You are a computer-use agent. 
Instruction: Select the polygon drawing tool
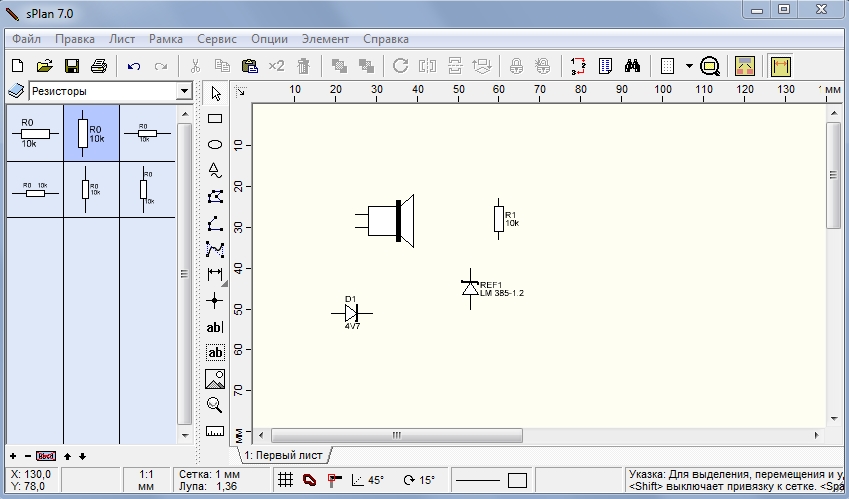[x=215, y=196]
